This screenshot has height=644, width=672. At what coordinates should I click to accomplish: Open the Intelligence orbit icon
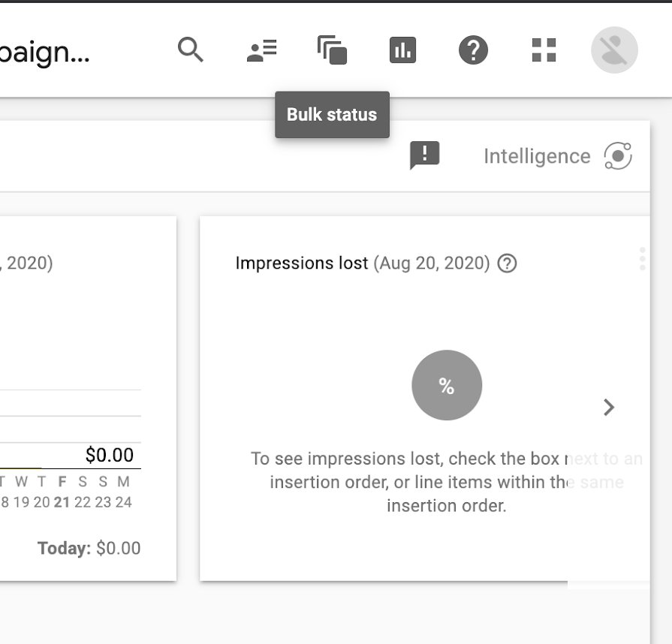(618, 156)
